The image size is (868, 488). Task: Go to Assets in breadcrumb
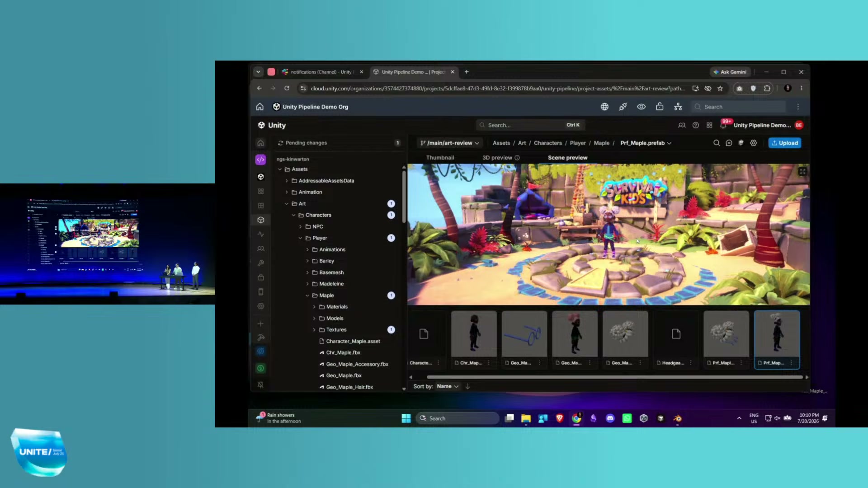[x=501, y=143]
